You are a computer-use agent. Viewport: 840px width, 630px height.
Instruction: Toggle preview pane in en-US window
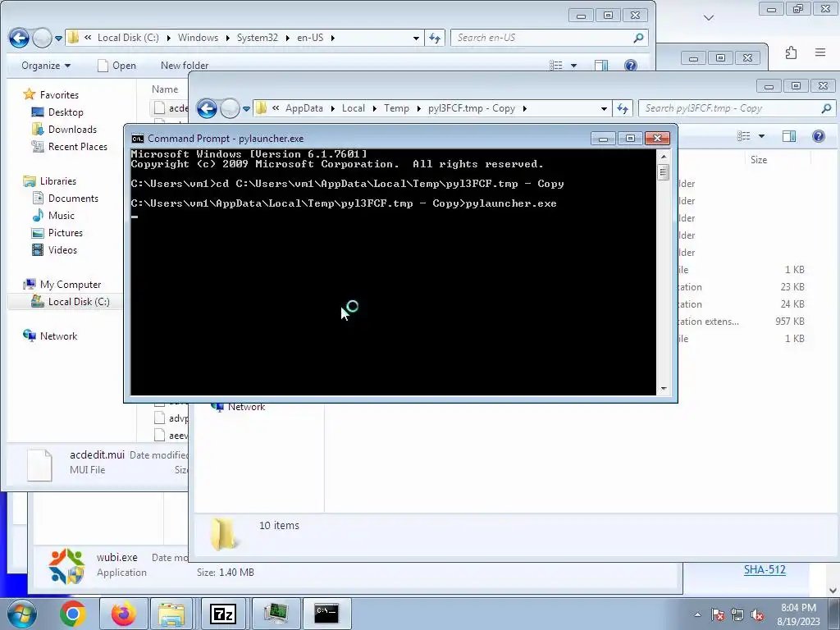(x=601, y=66)
